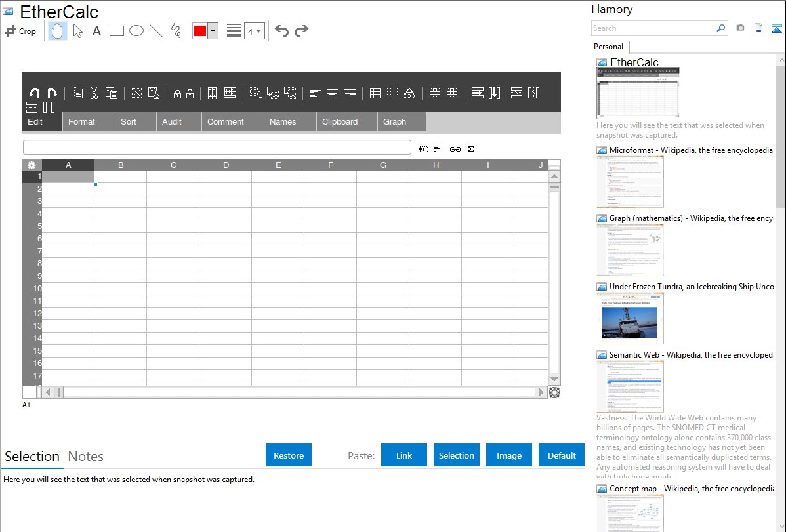Screen dimensions: 786x532
Task: Switch to the Audit tab
Action: [179, 122]
